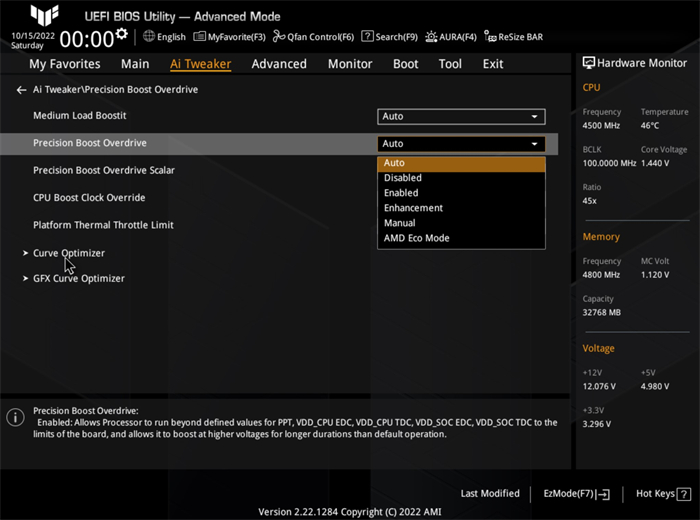Viewport: 700px width, 520px height.
Task: Click the TUF logo icon
Action: click(x=45, y=15)
